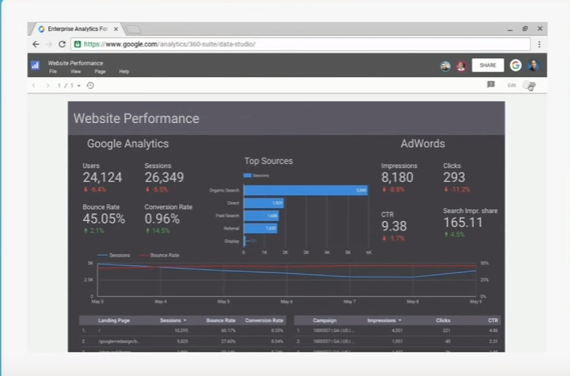The height and width of the screenshot is (376, 570).
Task: Open the comments flag icon
Action: pos(491,85)
